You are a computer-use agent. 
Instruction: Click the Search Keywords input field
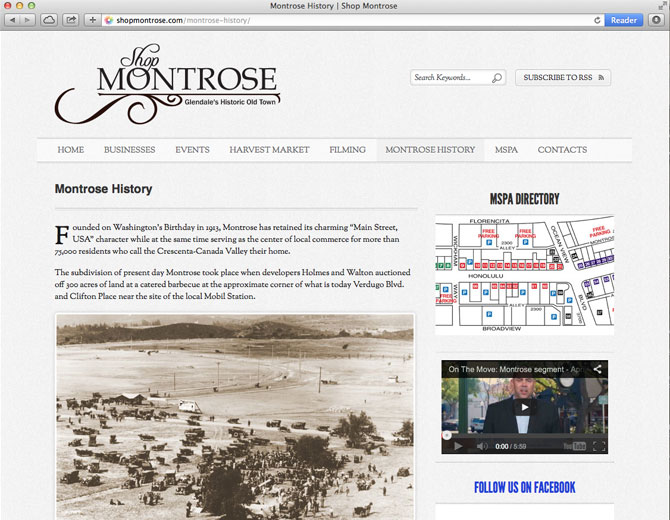[x=450, y=78]
